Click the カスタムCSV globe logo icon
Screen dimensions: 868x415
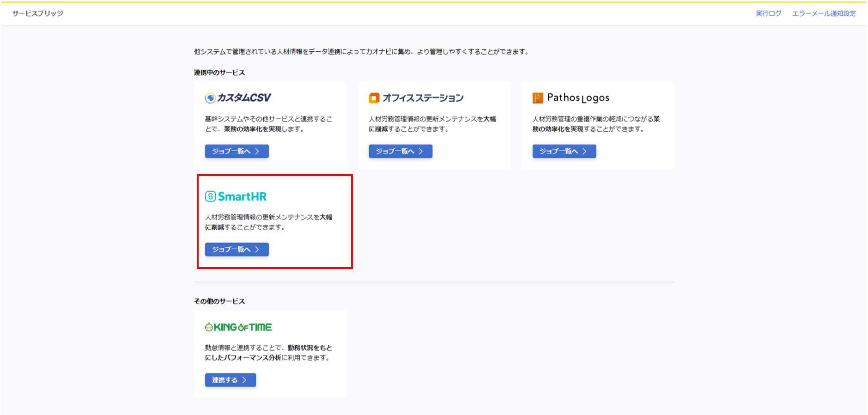[210, 98]
